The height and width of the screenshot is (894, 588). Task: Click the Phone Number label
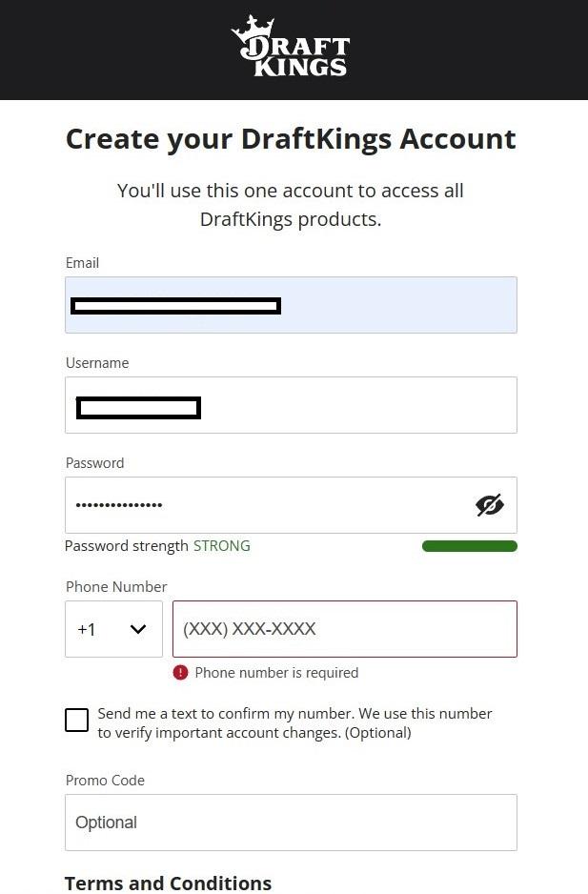coord(116,587)
